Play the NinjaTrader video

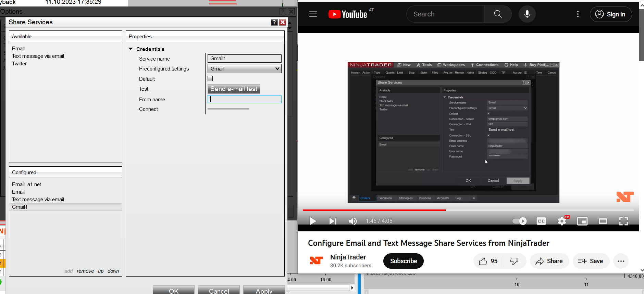click(312, 221)
